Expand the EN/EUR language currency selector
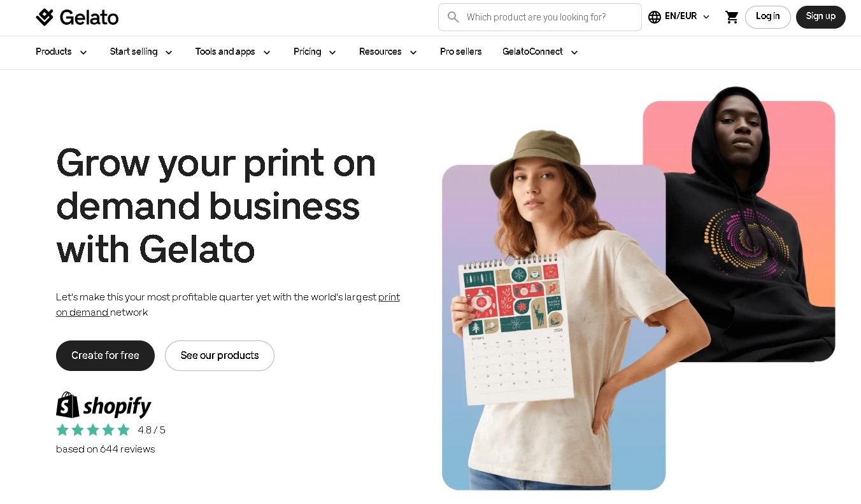This screenshot has width=861, height=504. pyautogui.click(x=679, y=17)
